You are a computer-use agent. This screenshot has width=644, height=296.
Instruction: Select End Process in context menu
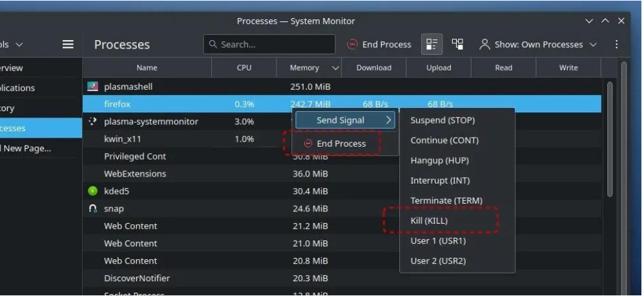335,143
